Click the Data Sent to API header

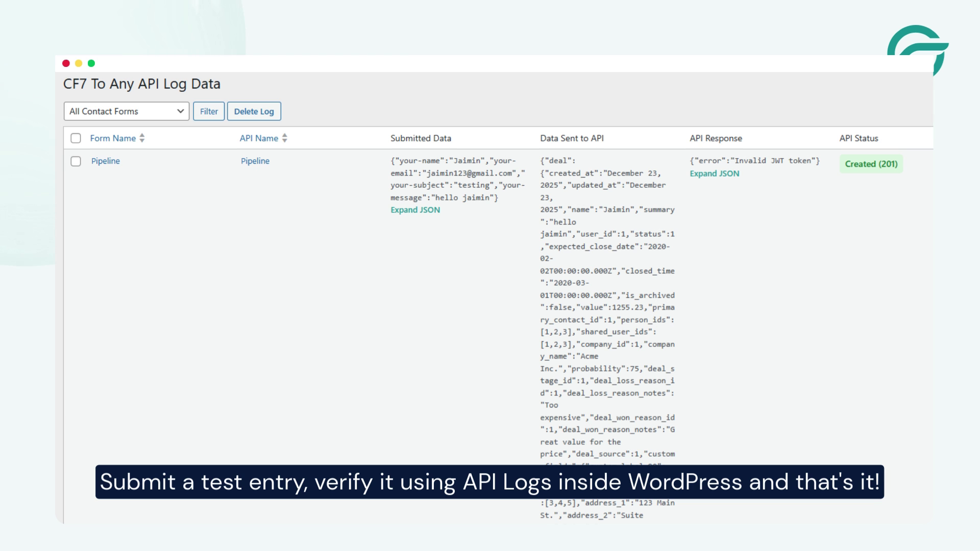coord(572,138)
